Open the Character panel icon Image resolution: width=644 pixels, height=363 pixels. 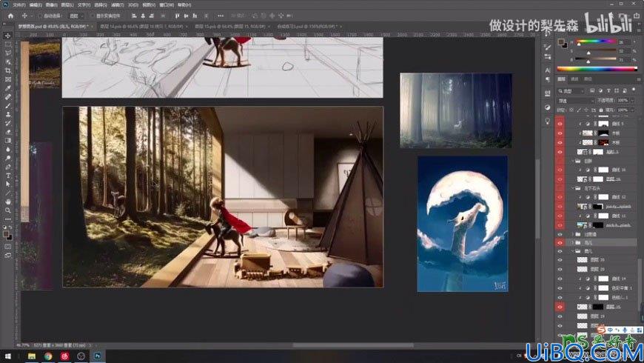click(x=548, y=70)
